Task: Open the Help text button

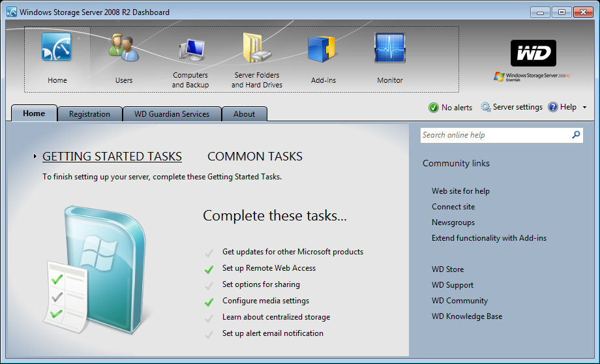Action: pyautogui.click(x=568, y=107)
